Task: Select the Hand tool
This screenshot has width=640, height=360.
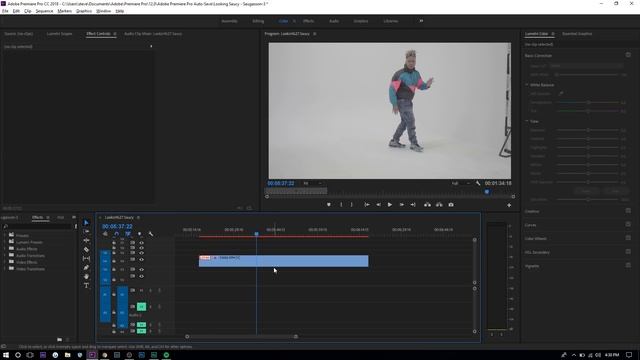Action: point(86,276)
